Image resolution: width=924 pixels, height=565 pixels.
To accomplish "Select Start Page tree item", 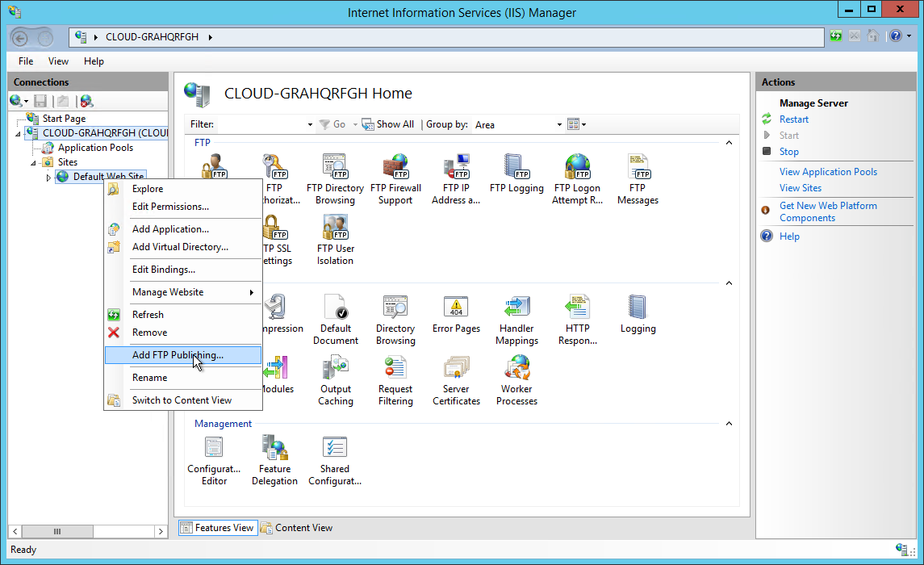I will pyautogui.click(x=64, y=119).
